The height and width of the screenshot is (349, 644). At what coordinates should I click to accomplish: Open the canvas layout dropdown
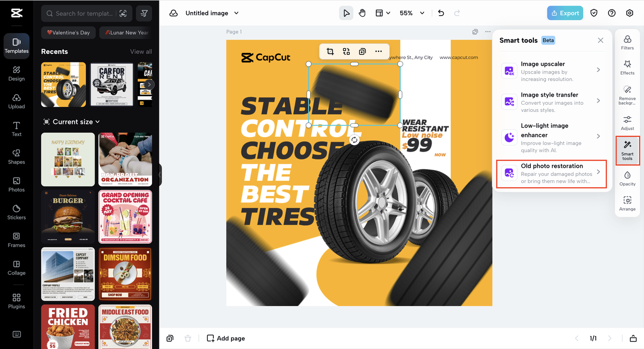(383, 13)
